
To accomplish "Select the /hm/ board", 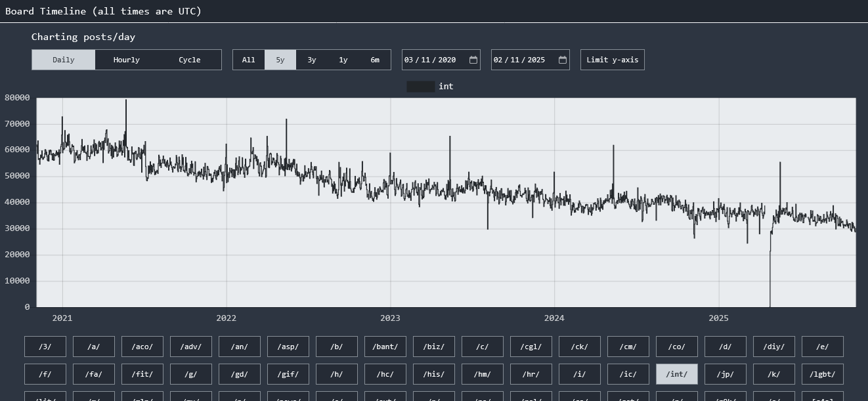I will pyautogui.click(x=483, y=374).
